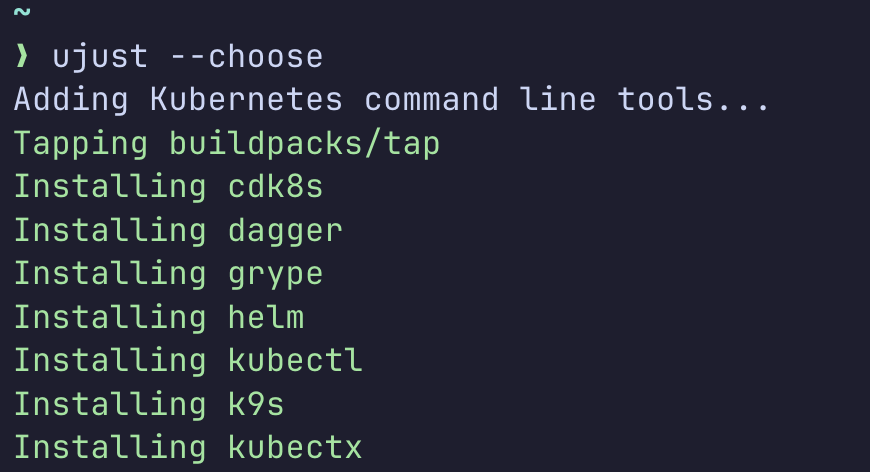Screen dimensions: 870x472
Task: Click the "k9s" package name
Action: [256, 403]
